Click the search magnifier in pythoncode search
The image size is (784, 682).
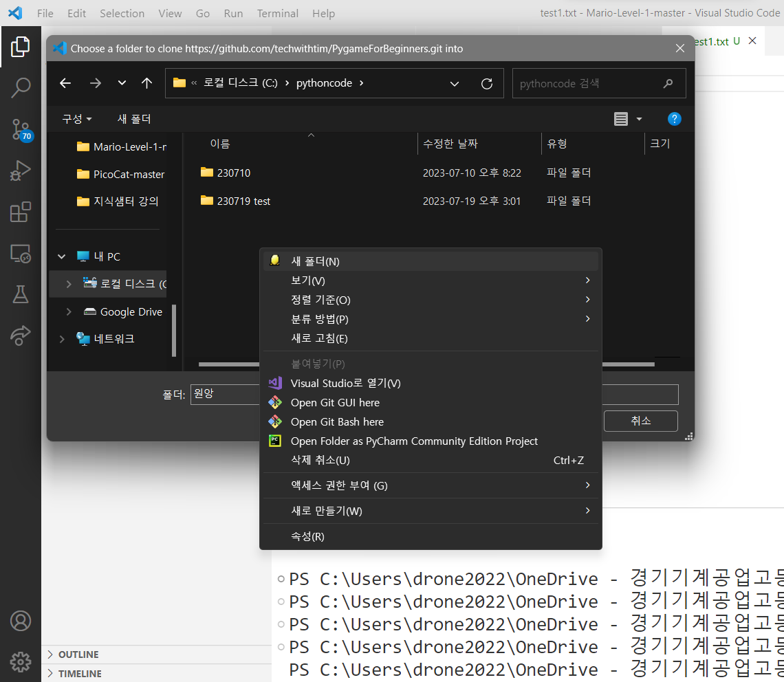(668, 83)
